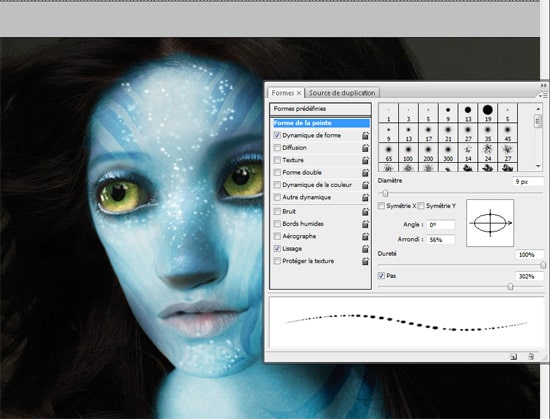The image size is (550, 419).
Task: Select the soft round 100 brush preset
Action: (x=408, y=153)
